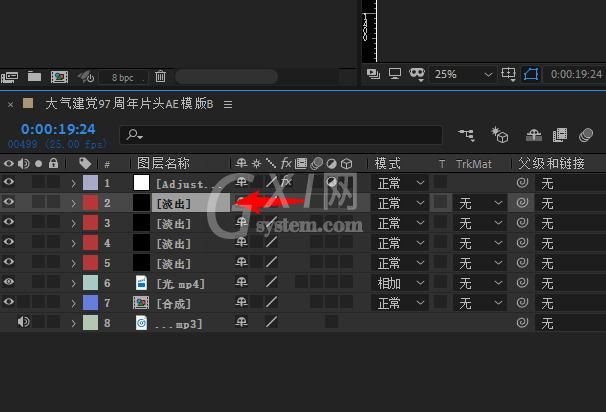Image resolution: width=606 pixels, height=412 pixels.
Task: Click the timeline timecode 0:00:19:24
Action: coord(58,129)
